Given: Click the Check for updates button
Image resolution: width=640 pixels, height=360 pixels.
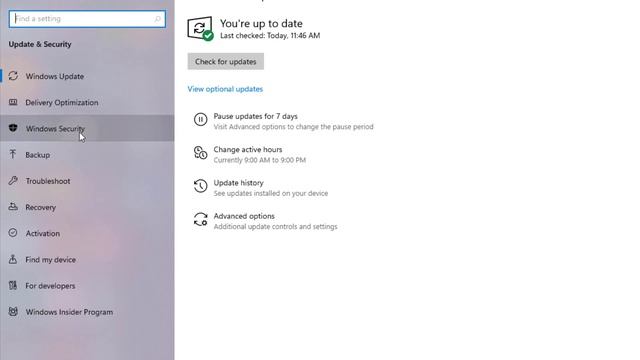Looking at the screenshot, I should coord(226,61).
